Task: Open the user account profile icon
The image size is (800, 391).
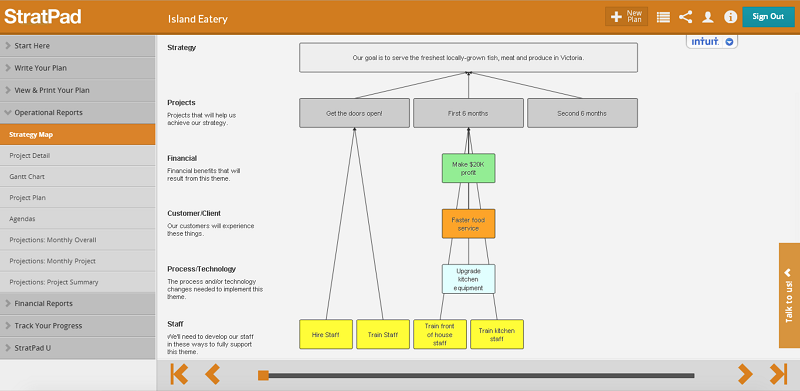Action: [x=708, y=17]
